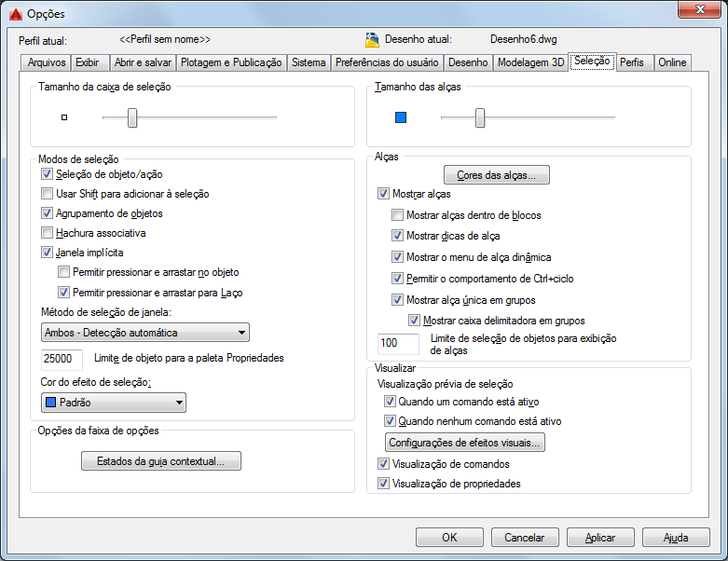Check Mostrar alças dentro de blocos
Screen dimensions: 728x561
pyautogui.click(x=397, y=215)
